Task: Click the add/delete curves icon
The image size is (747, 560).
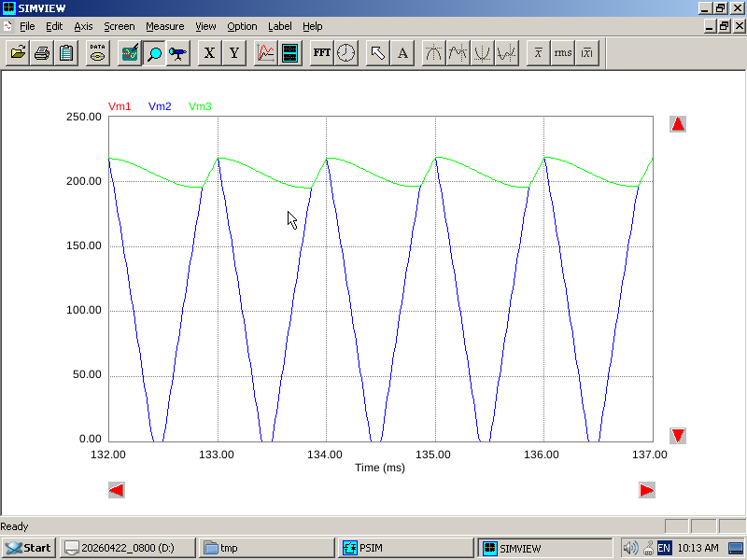Action: [265, 52]
